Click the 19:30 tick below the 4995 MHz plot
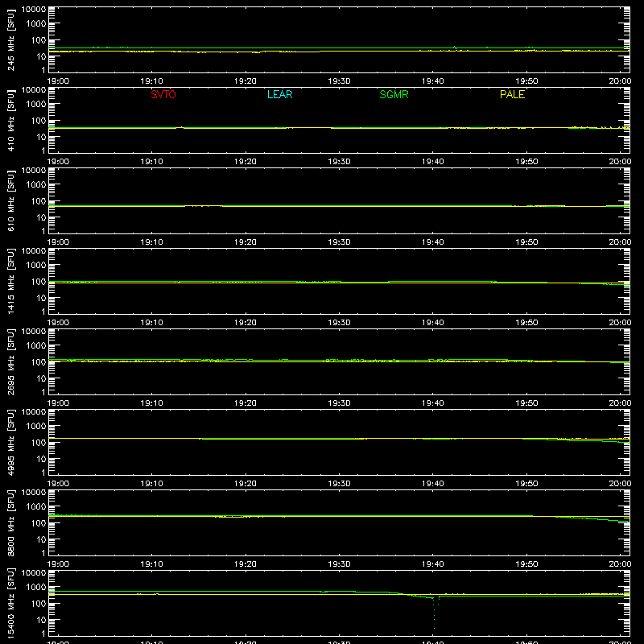Viewport: 644px width, 644px height. [339, 484]
